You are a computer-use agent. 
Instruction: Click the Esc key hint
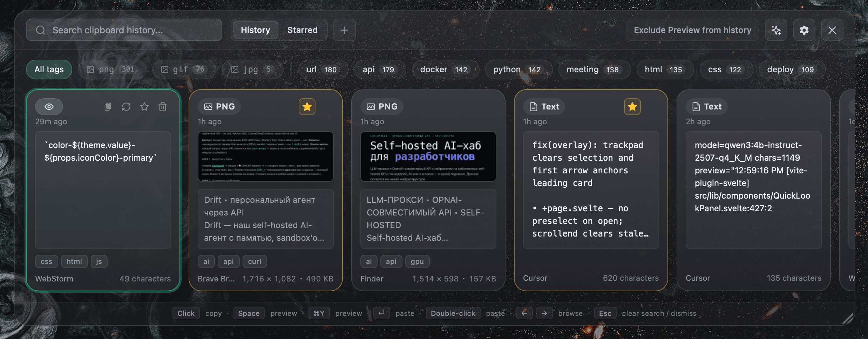pos(605,313)
